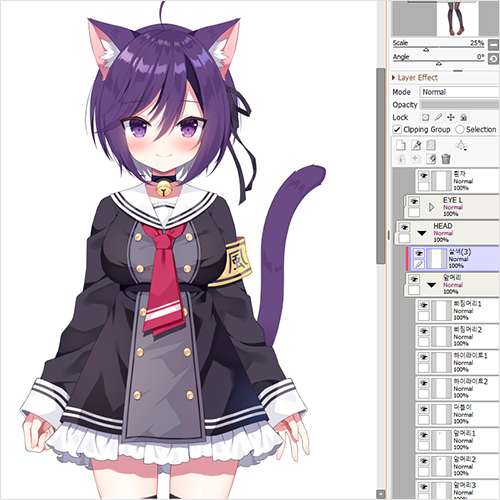Viewport: 500px width, 500px height.
Task: Create a new layer folder
Action: click(x=431, y=145)
